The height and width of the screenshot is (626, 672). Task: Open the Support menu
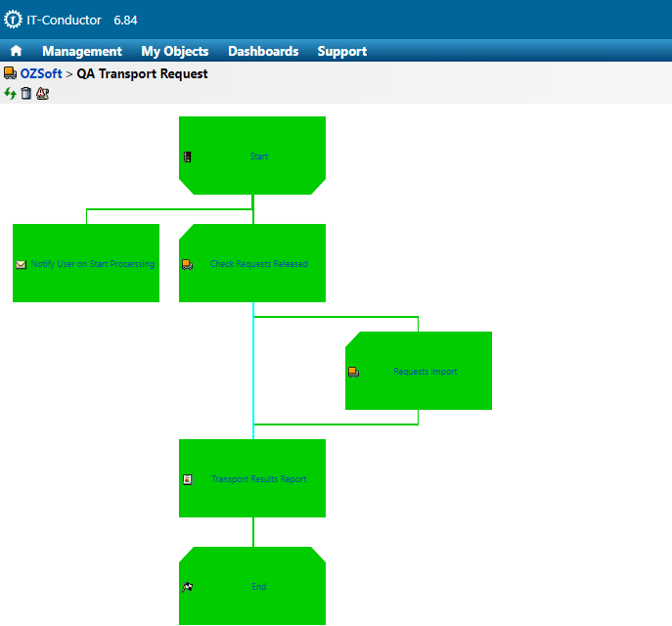[342, 51]
